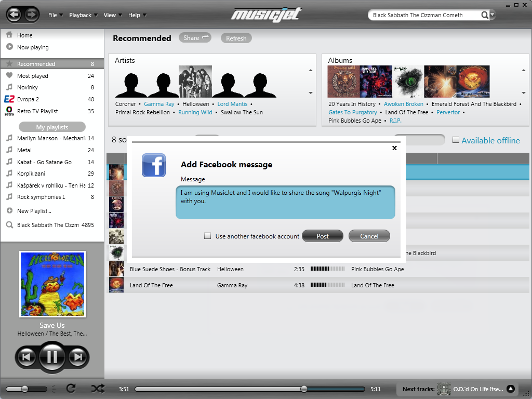This screenshot has width=532, height=399.
Task: Open the Retro TV Playlist
Action: (52, 111)
